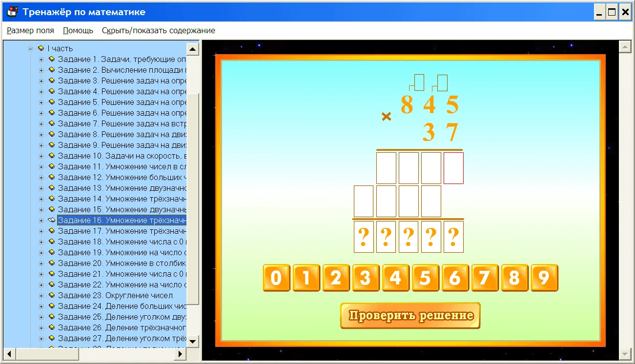Click the red-outlined first partial product cell
The height and width of the screenshot is (364, 635).
coord(453,168)
